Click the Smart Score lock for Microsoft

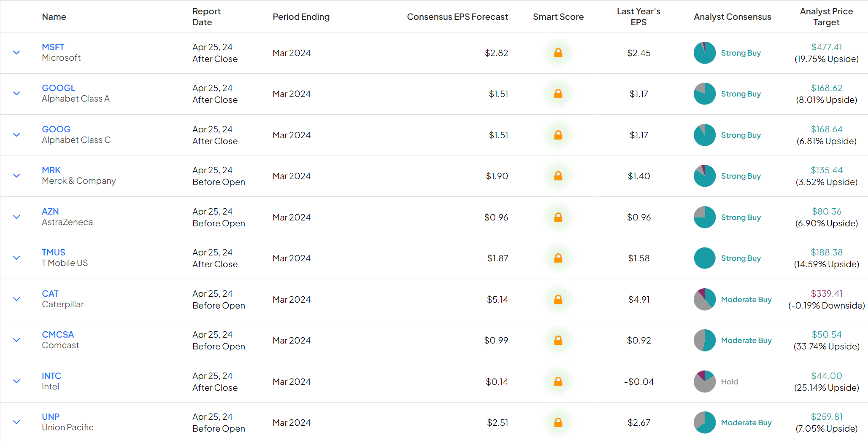[x=558, y=53]
